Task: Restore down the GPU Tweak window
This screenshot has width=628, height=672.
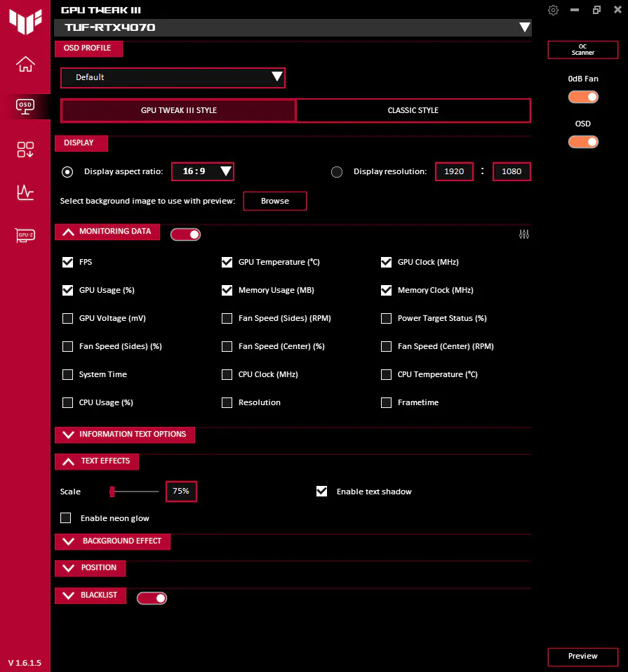Action: click(596, 10)
